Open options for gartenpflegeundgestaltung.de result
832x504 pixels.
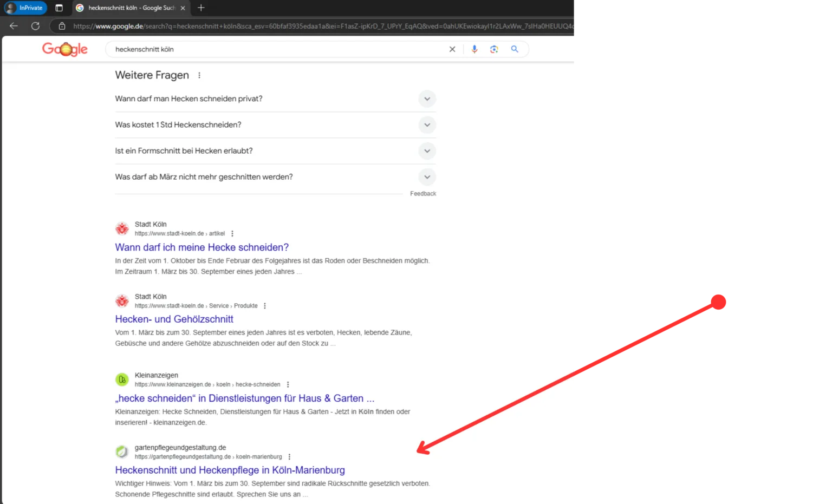289,457
